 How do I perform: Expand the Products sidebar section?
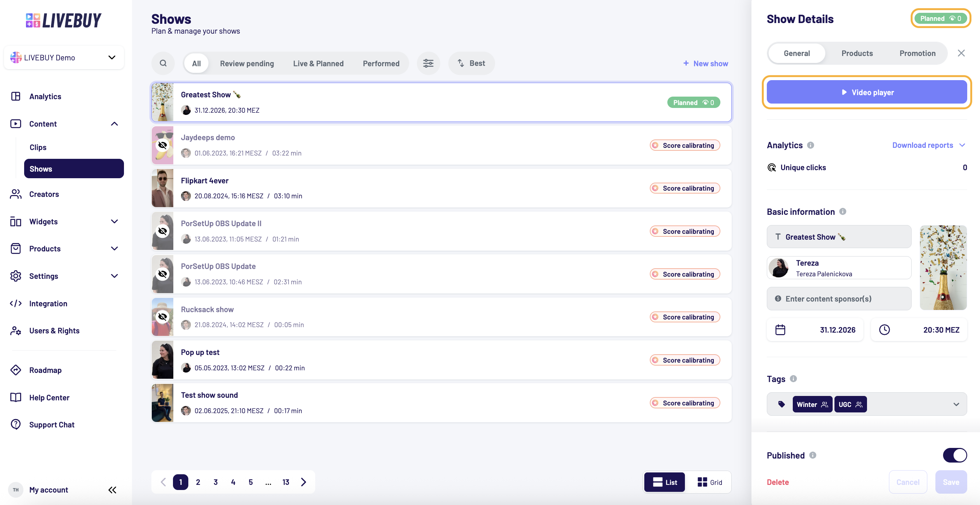[x=114, y=249]
